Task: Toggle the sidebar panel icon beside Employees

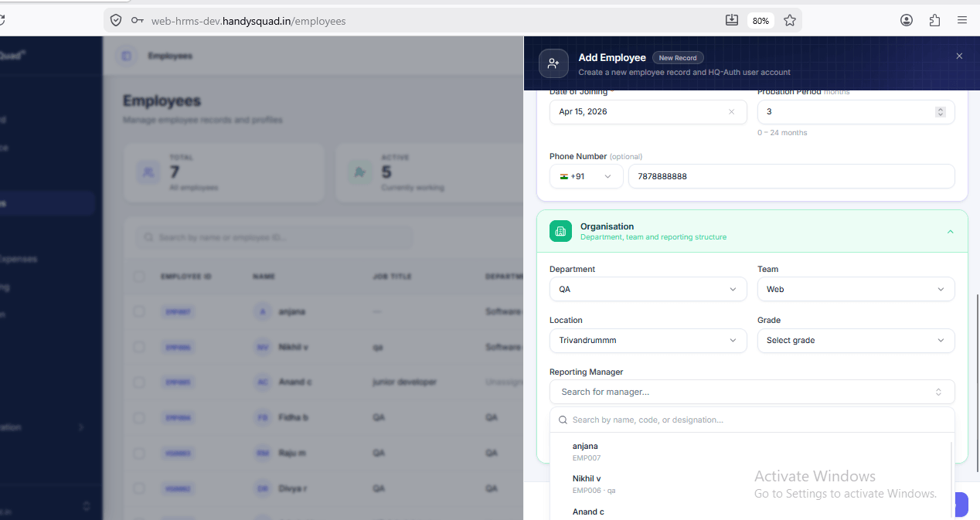Action: coord(126,56)
